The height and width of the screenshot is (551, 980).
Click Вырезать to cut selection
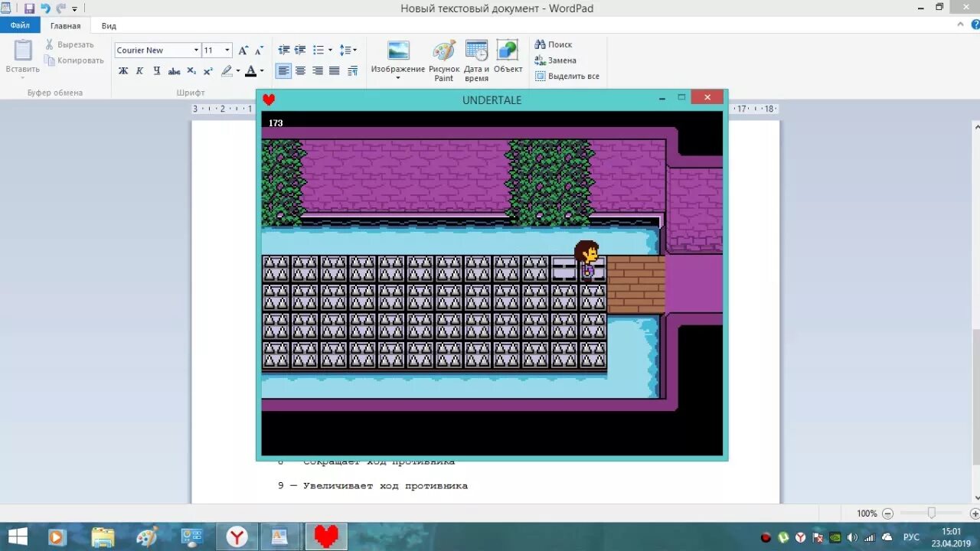pos(69,45)
